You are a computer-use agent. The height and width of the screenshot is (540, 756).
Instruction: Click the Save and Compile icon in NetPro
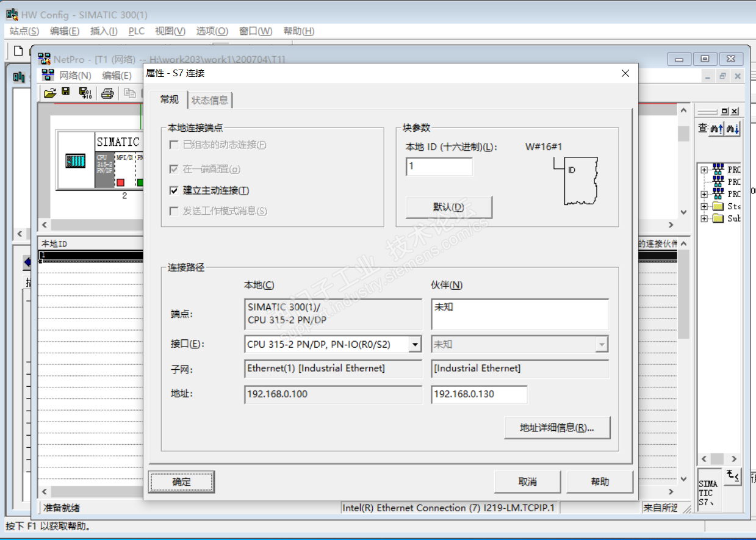[85, 93]
